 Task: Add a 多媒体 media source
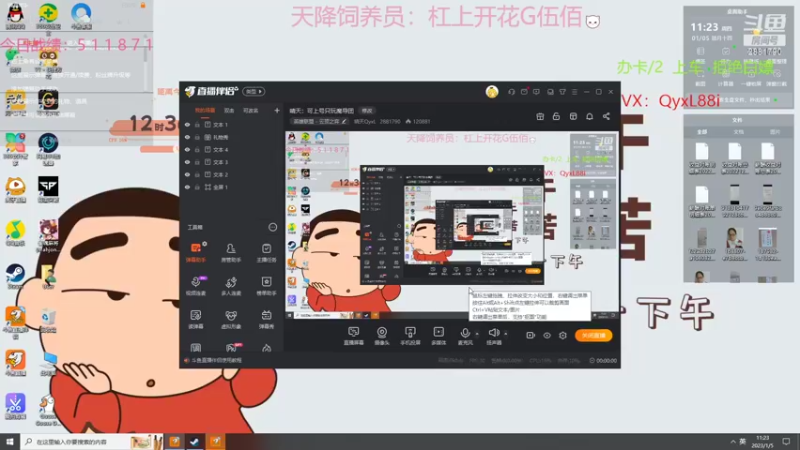(x=438, y=336)
